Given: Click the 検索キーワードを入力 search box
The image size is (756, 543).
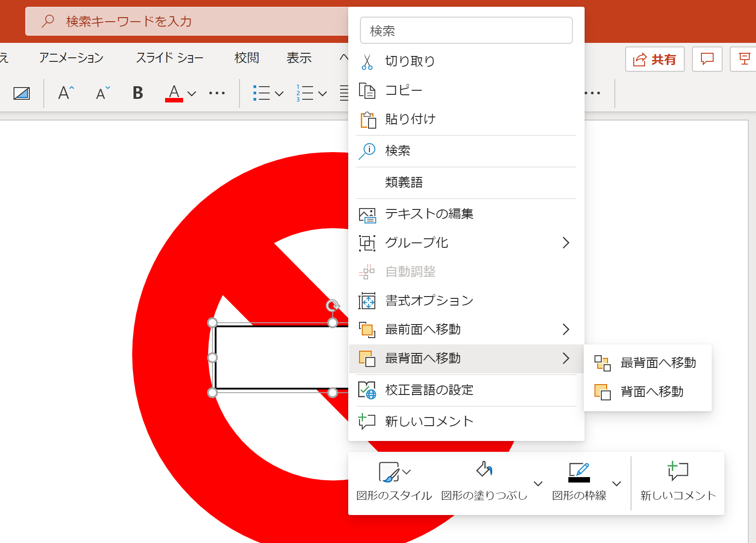Looking at the screenshot, I should [x=187, y=21].
